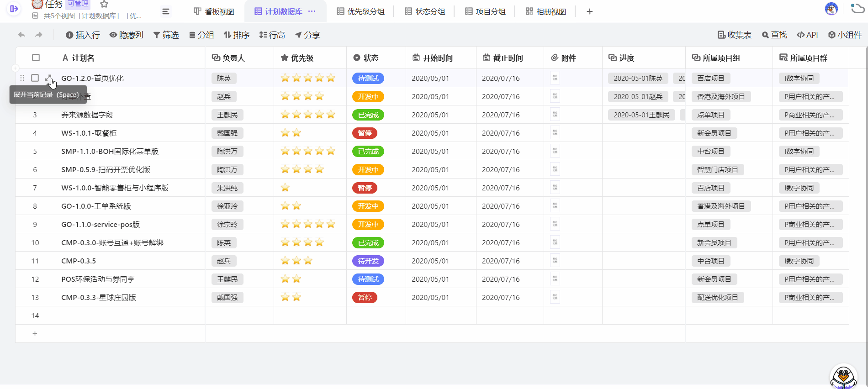Check the GO-1.2.0-首页优化 row checkbox
Screen dimensions: 868x389
35,78
